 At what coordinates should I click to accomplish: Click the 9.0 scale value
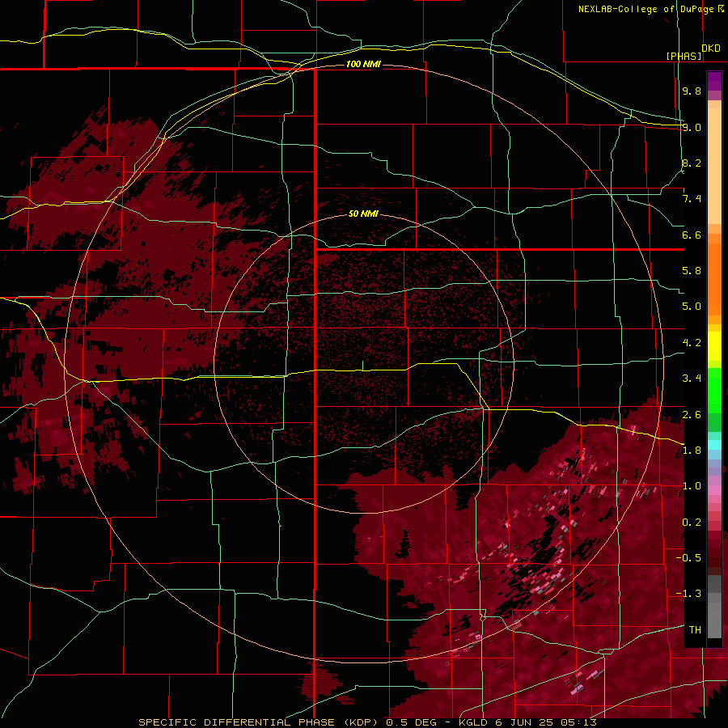coord(692,127)
